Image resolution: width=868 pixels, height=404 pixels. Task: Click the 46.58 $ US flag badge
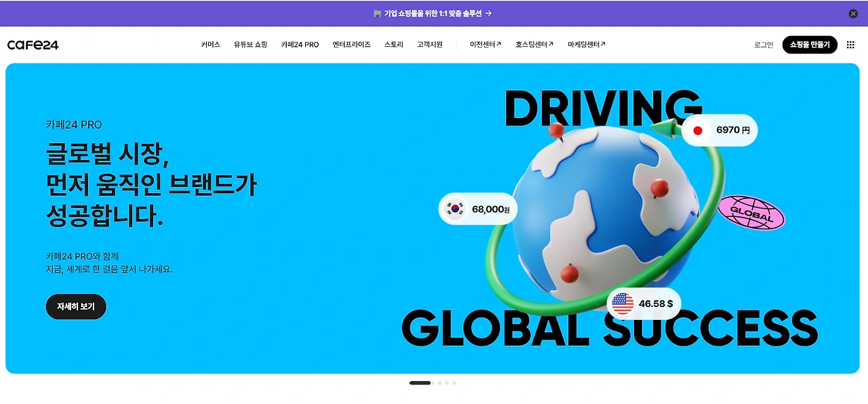(x=644, y=304)
